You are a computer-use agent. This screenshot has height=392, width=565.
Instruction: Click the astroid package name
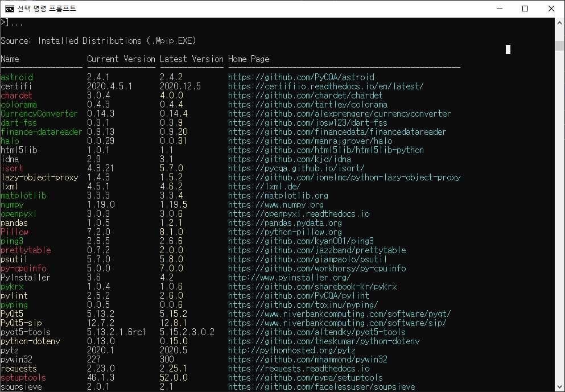(17, 77)
